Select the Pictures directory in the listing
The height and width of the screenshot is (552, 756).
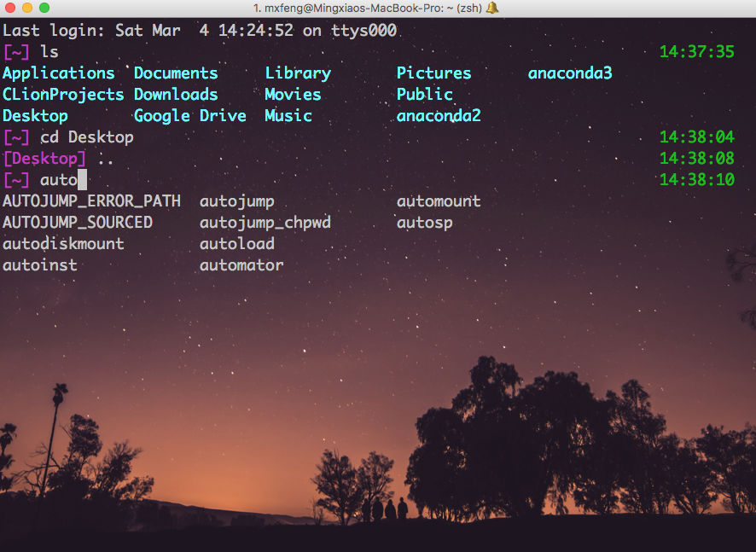click(433, 73)
